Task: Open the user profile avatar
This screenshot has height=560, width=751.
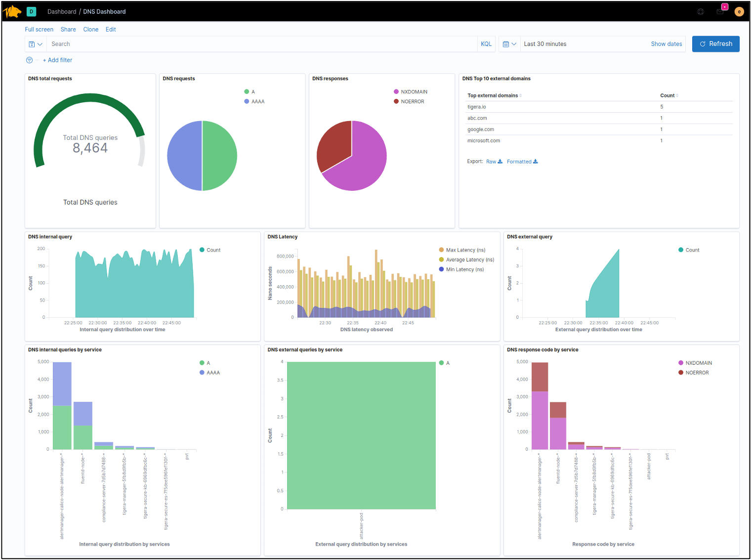Action: tap(739, 11)
